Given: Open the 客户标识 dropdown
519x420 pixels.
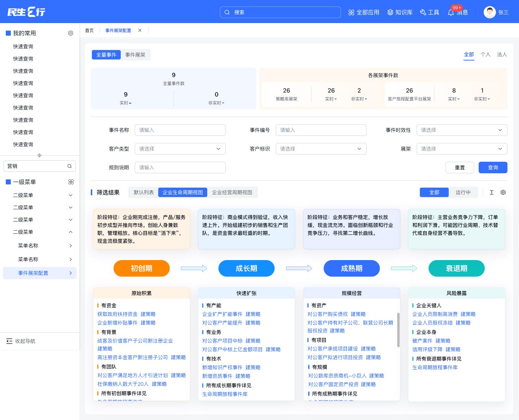Looking at the screenshot, I should (x=321, y=149).
